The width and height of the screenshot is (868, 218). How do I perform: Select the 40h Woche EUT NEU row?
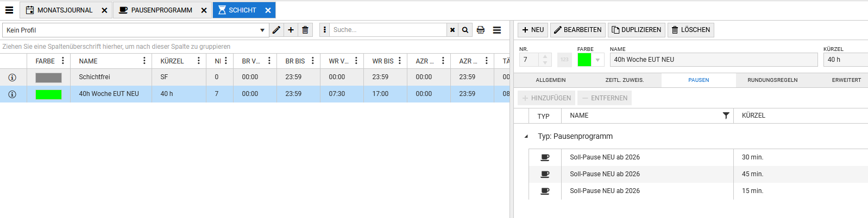[109, 94]
